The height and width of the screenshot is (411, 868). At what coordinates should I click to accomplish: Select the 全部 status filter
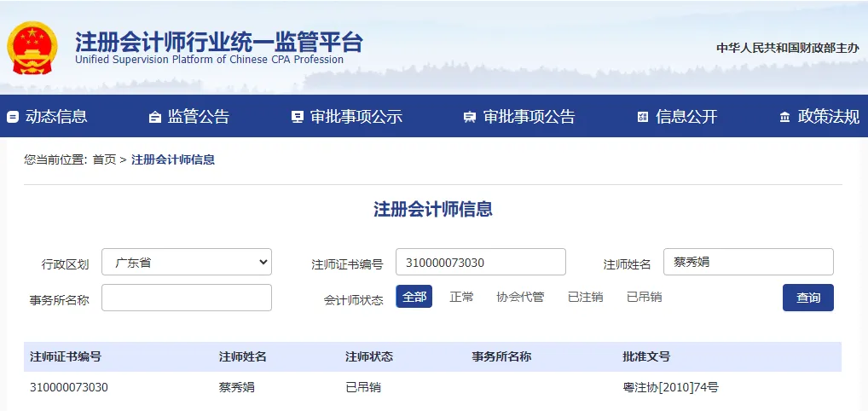pos(414,297)
